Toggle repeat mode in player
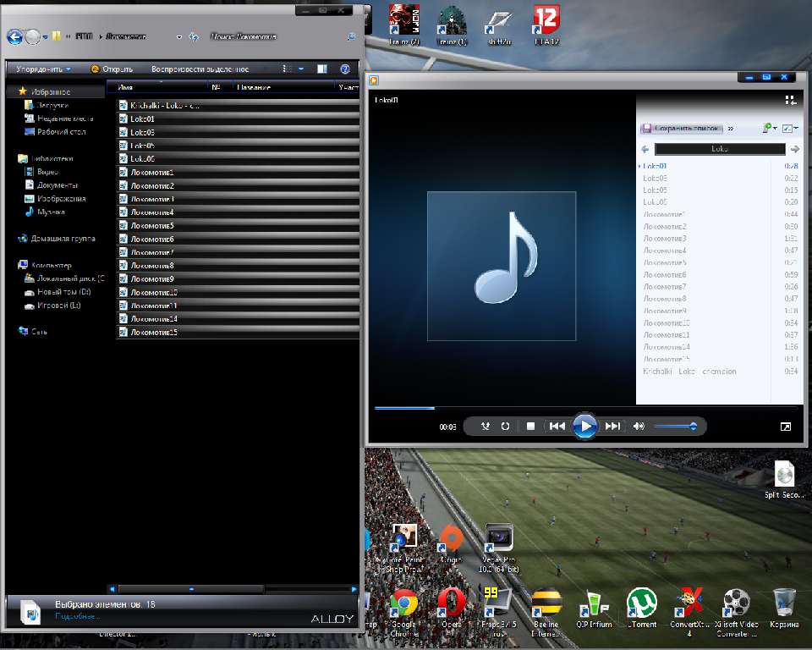The height and width of the screenshot is (650, 812). tap(505, 427)
